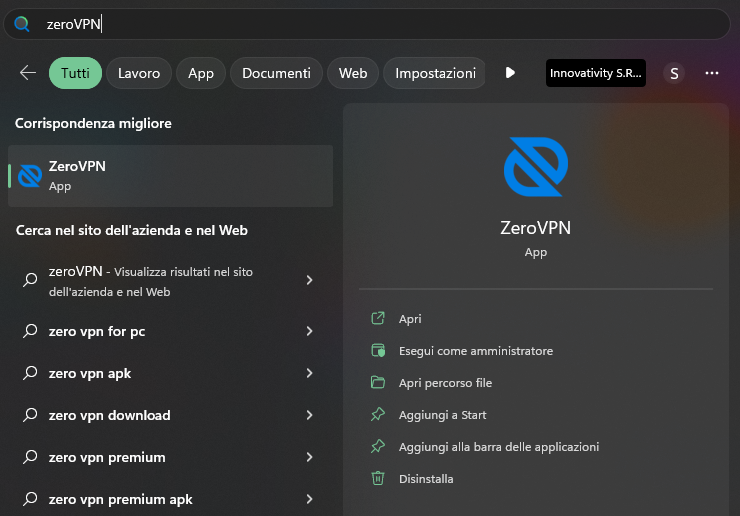The width and height of the screenshot is (740, 516).
Task: Click the Apri open-window icon
Action: point(378,318)
